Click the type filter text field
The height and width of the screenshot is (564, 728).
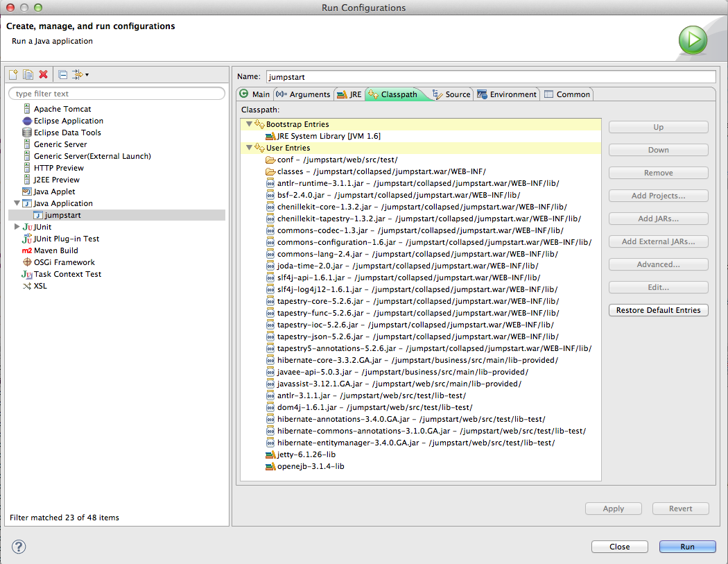coord(117,94)
